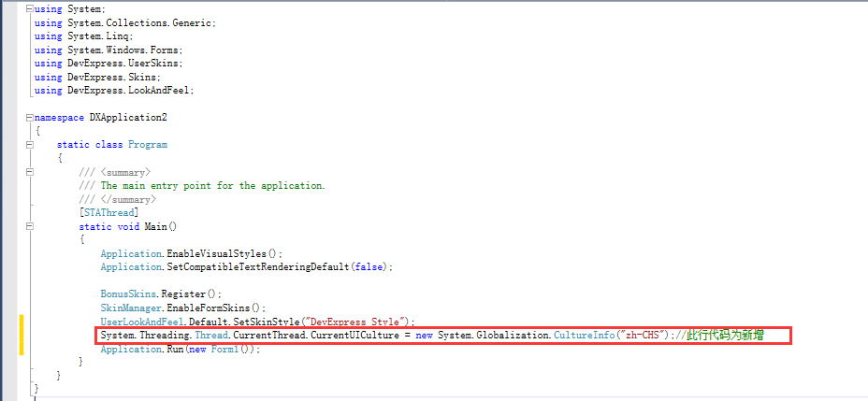The image size is (868, 401).
Task: Click the Program class name
Action: (147, 145)
